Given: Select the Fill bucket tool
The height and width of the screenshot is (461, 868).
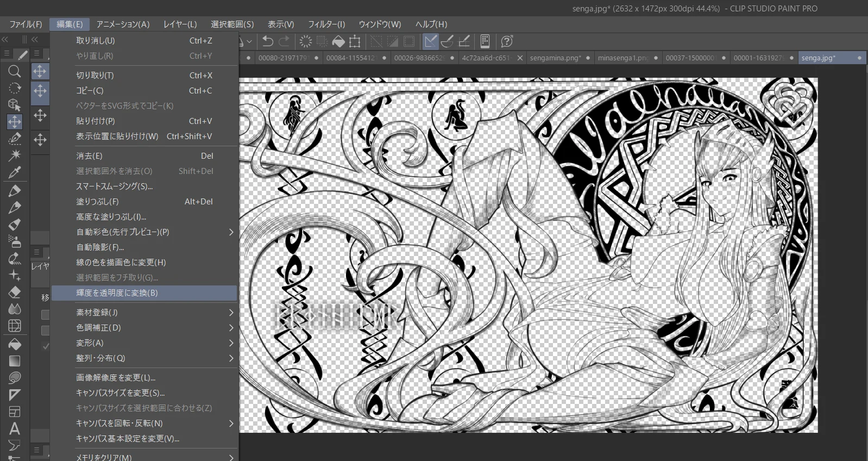Looking at the screenshot, I should click(x=15, y=344).
